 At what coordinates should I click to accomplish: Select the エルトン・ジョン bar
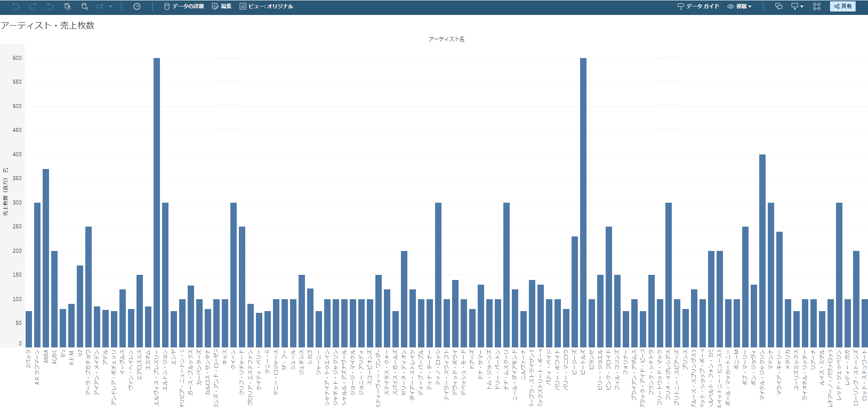click(x=165, y=275)
